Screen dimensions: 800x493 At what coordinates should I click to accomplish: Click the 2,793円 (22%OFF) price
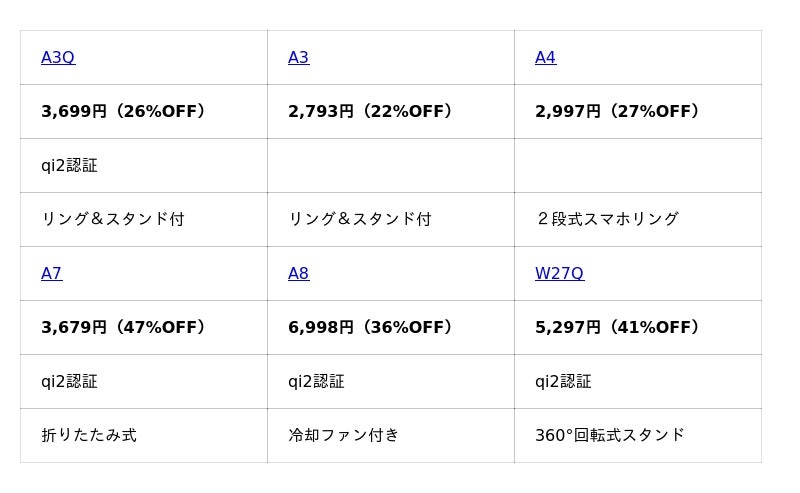(370, 112)
